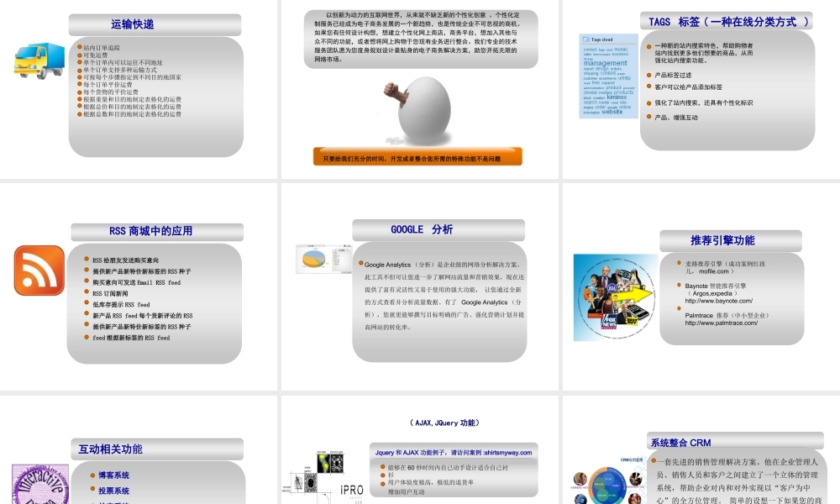The image size is (840, 504).
Task: Click the 投票系统 bullet
Action: coord(113,491)
